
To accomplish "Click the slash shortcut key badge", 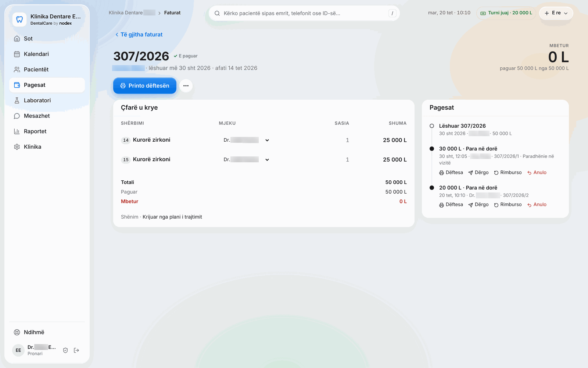I will (392, 13).
